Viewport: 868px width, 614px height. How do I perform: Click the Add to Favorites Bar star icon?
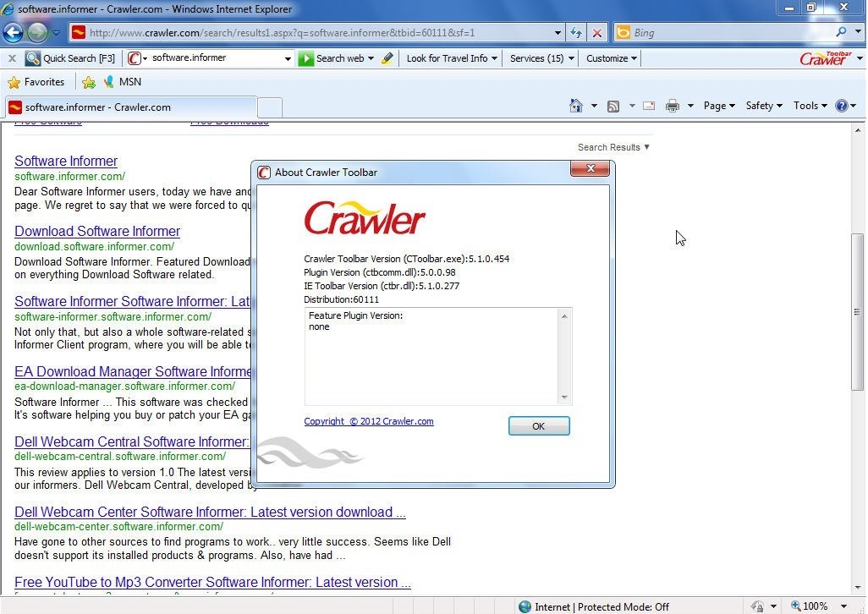88,82
